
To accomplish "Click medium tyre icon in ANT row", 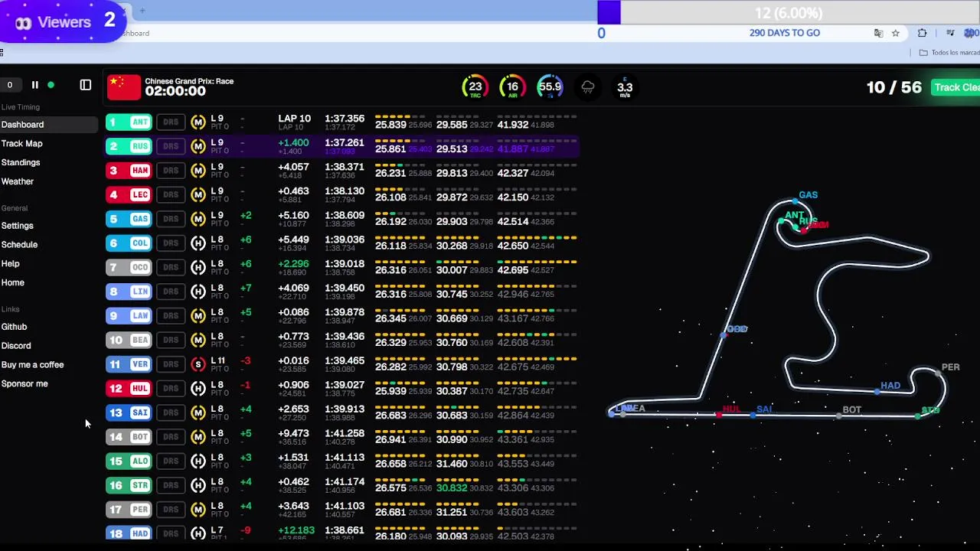I will (x=198, y=122).
